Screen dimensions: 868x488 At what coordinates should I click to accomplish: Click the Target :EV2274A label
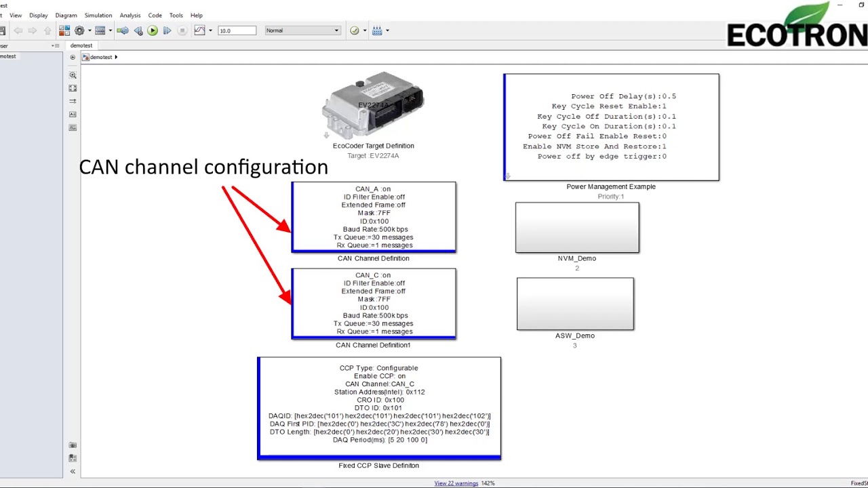373,156
